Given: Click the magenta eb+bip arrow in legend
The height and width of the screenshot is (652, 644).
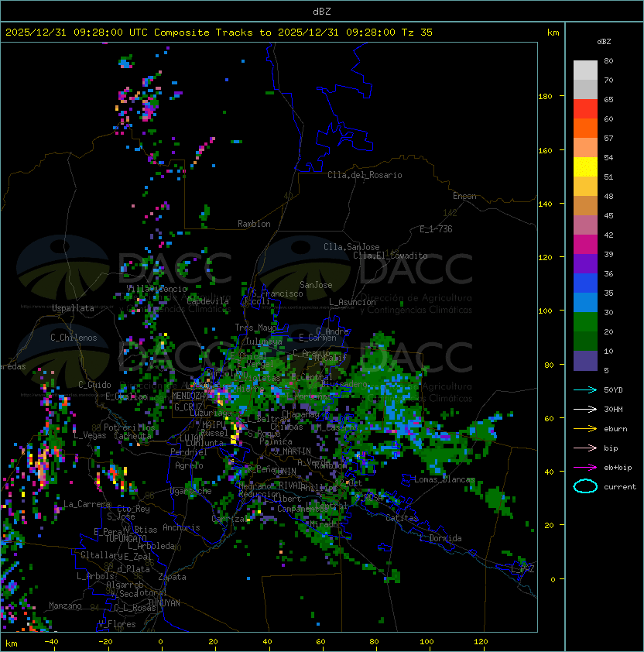Looking at the screenshot, I should [x=585, y=468].
